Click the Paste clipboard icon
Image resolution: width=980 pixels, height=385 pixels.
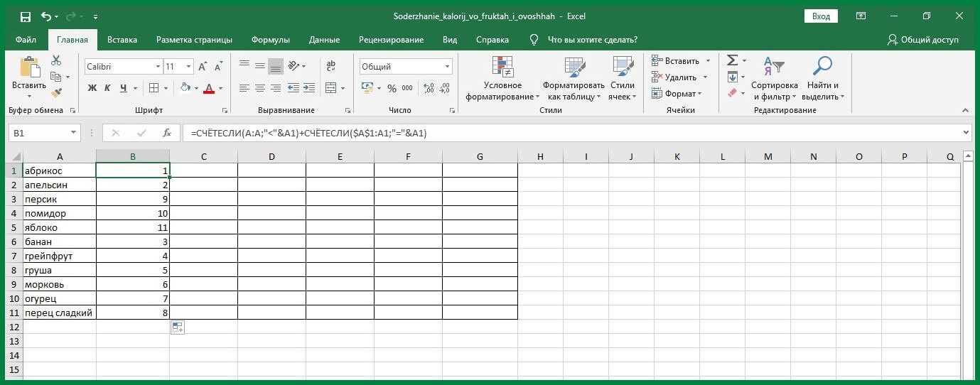point(29,67)
